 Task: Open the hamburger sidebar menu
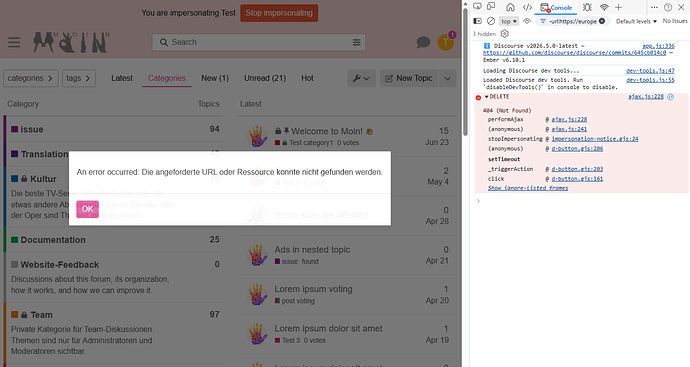pyautogui.click(x=14, y=42)
